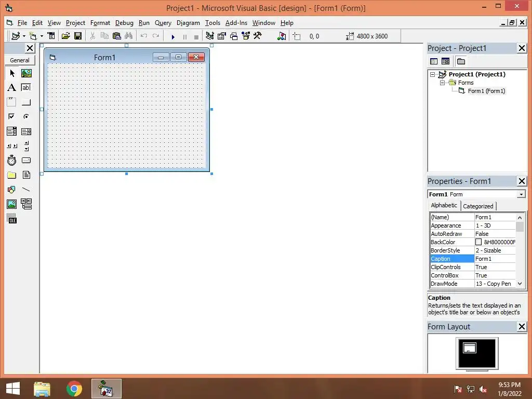Select the Shape tool
532x399 pixels.
[x=11, y=189]
